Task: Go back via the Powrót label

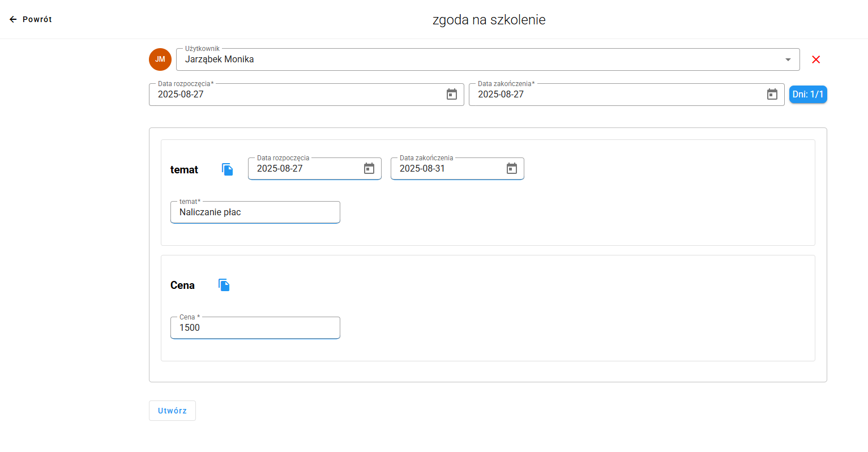Action: pyautogui.click(x=37, y=19)
